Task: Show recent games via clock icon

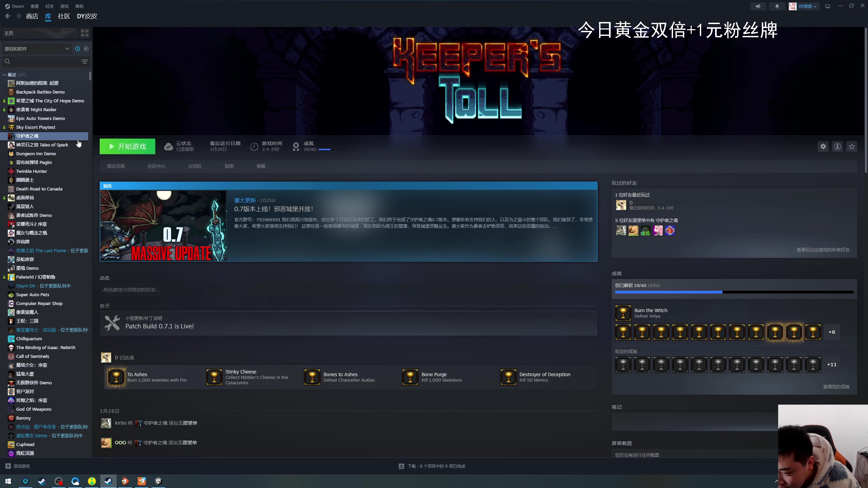Action: pyautogui.click(x=77, y=49)
